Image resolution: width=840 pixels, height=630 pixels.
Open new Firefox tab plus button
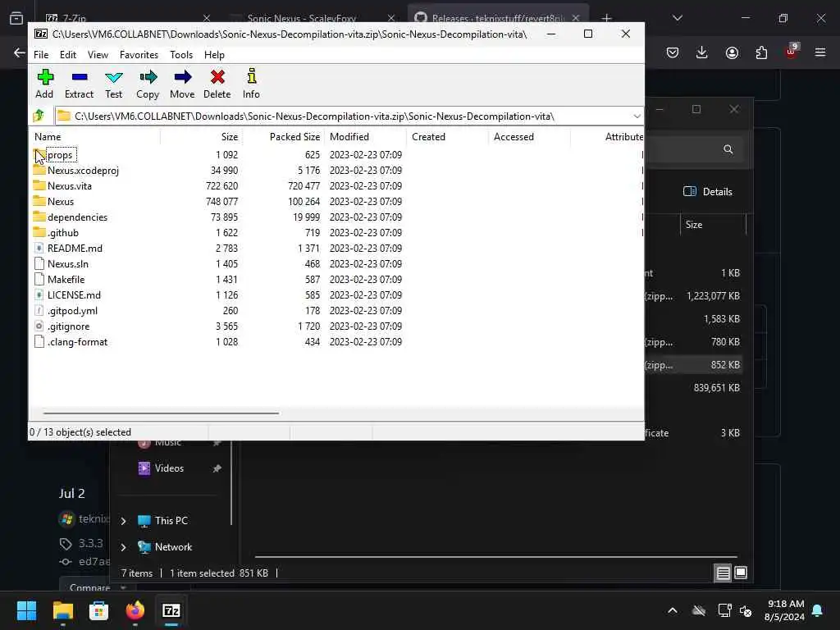[x=606, y=18]
